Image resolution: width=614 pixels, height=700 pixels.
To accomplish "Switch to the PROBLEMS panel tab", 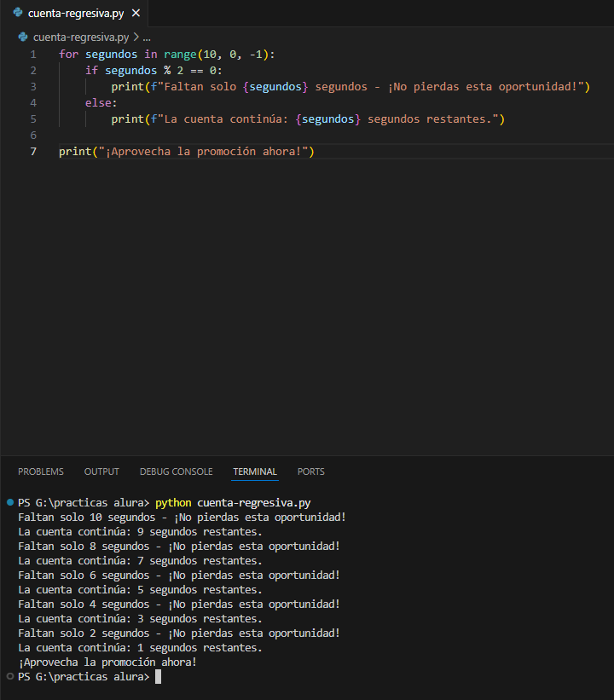I will [x=41, y=471].
